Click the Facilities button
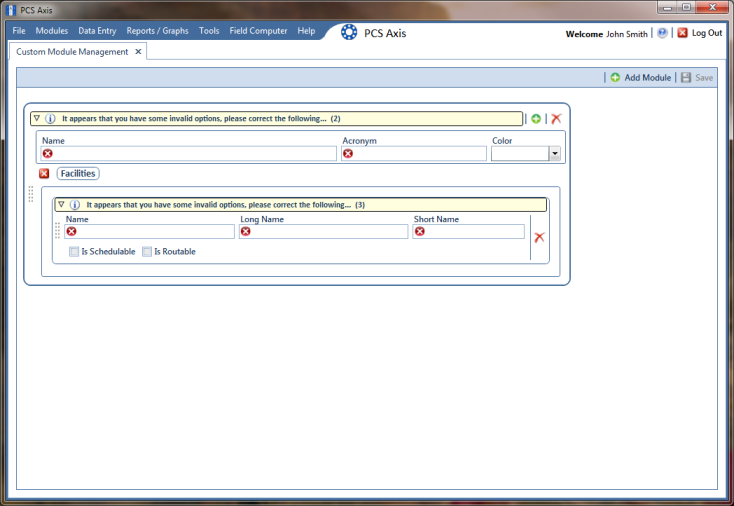Image resolution: width=734 pixels, height=506 pixels. pyautogui.click(x=78, y=174)
